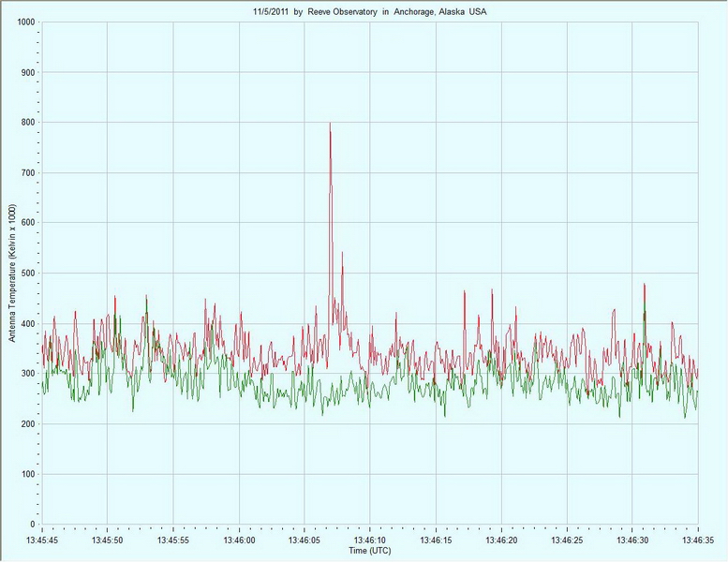Click the 0 label on the vertical axis
The width and height of the screenshot is (728, 562).
click(33, 525)
